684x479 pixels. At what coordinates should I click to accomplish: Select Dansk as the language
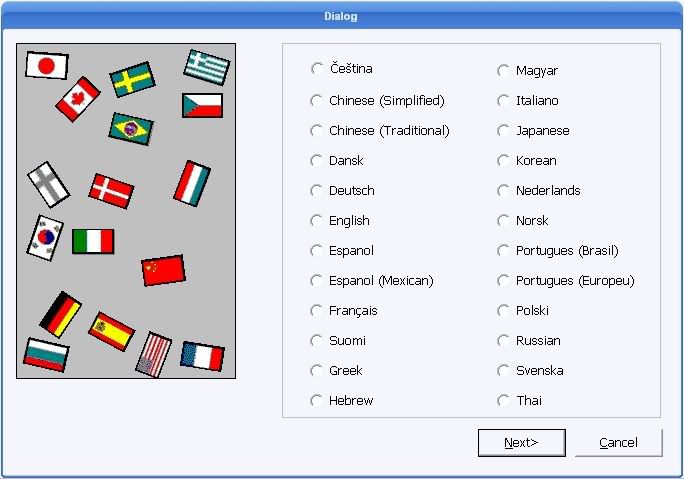click(x=317, y=161)
